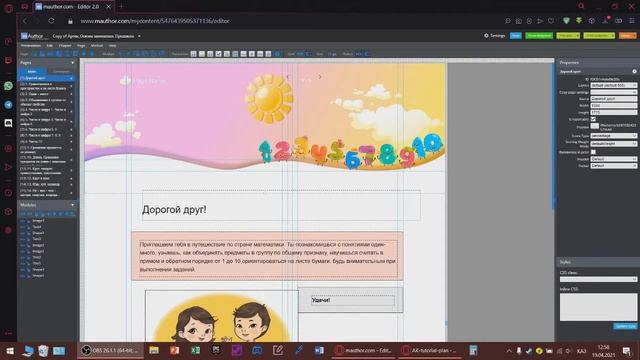This screenshot has height=360, width=640.
Task: Select page '(7) 6. Число и цифра 5, 6'
Action: 47,129
